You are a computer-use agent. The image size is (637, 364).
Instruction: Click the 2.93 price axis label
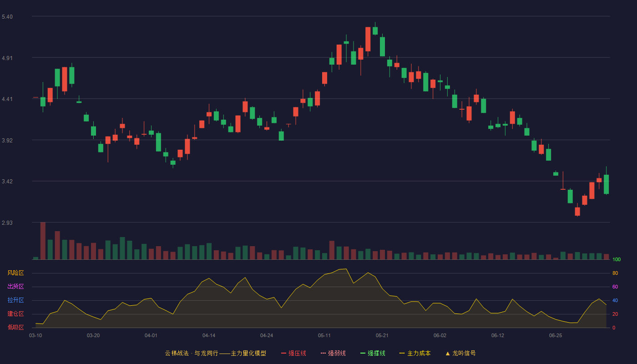pos(7,223)
